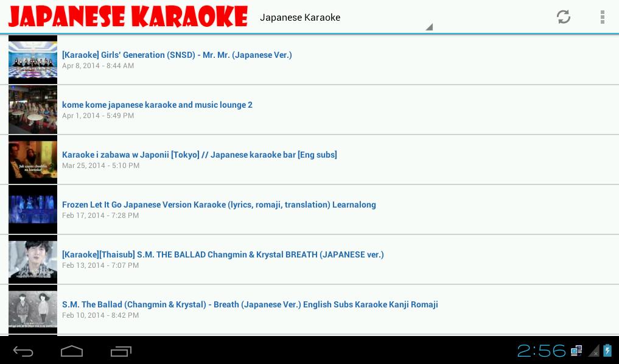Viewport: 619px width, 364px height.
Task: Open kome kome karaoke lounge thumbnail
Action: pos(33,110)
